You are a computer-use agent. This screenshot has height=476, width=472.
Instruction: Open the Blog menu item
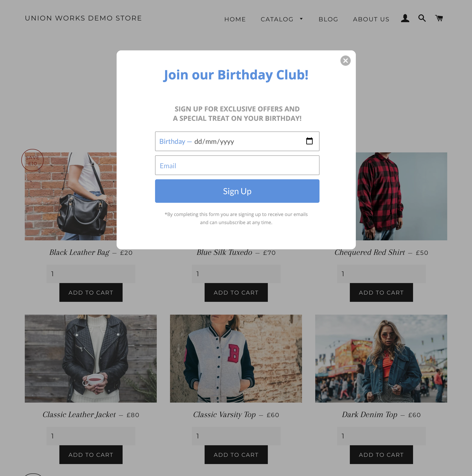point(328,19)
